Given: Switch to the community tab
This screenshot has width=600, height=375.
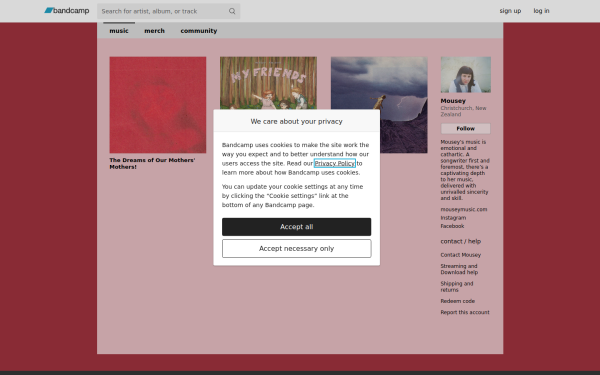Looking at the screenshot, I should coord(199,31).
